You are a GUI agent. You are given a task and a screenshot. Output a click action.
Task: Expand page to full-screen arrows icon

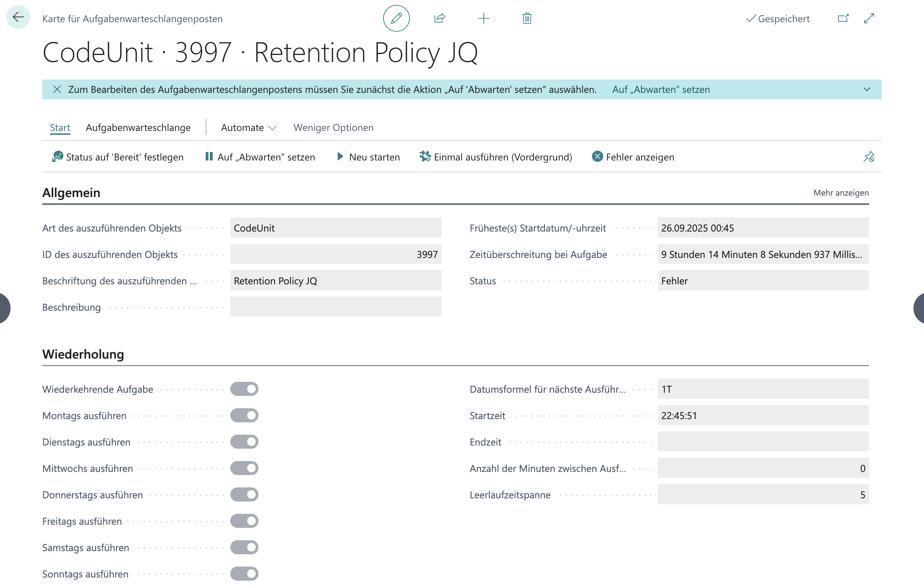click(869, 18)
